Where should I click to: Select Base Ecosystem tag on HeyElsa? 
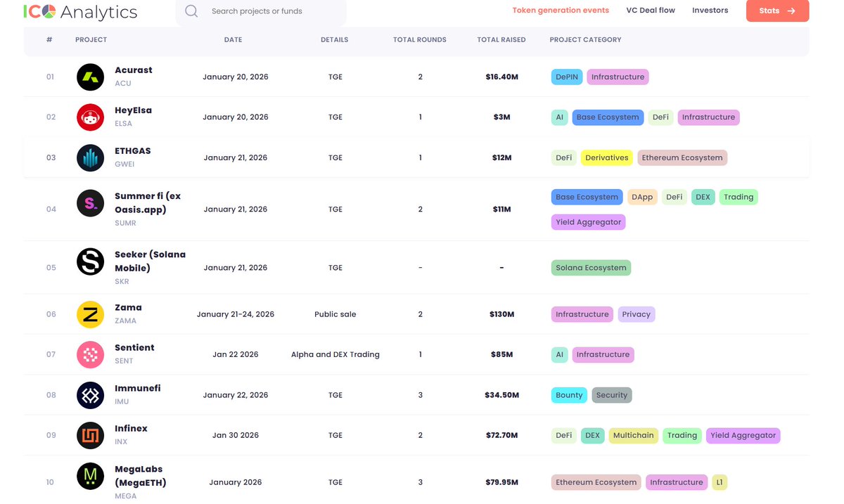coord(608,117)
